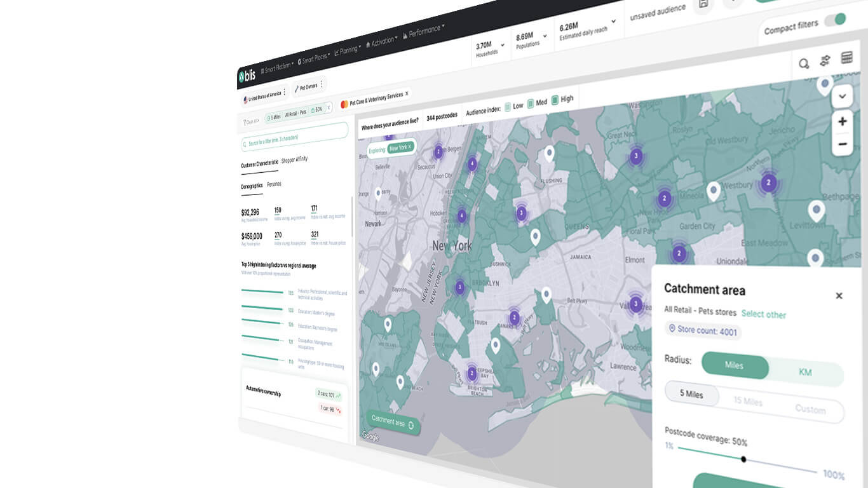Close the Catchment area panel
The width and height of the screenshot is (868, 488).
pos(839,295)
